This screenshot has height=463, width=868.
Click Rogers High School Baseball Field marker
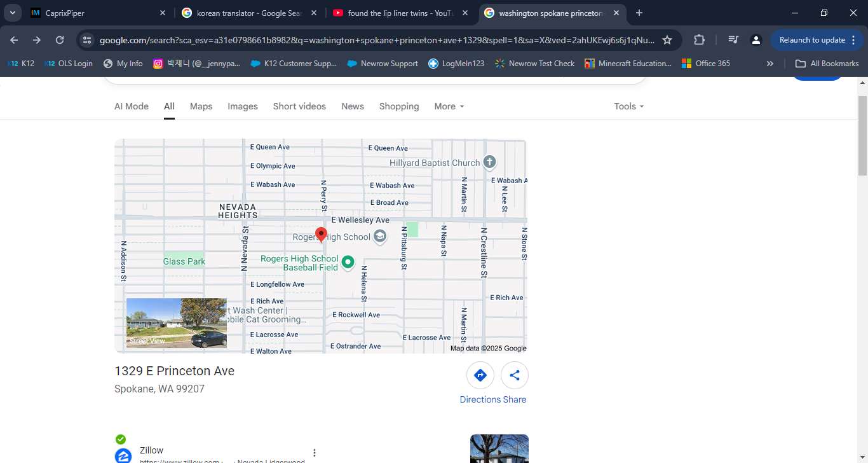(x=348, y=261)
